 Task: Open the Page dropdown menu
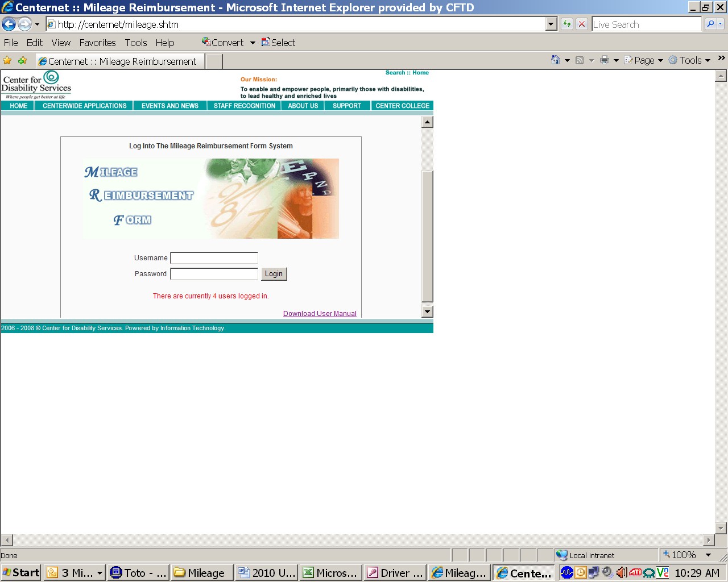coord(644,60)
